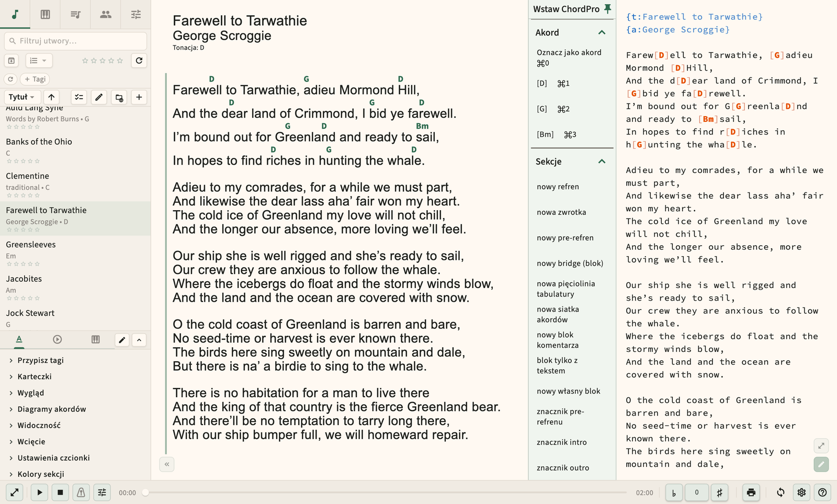Click the archive box icon under the search field
Screen dimensions: 837x504
click(x=12, y=61)
